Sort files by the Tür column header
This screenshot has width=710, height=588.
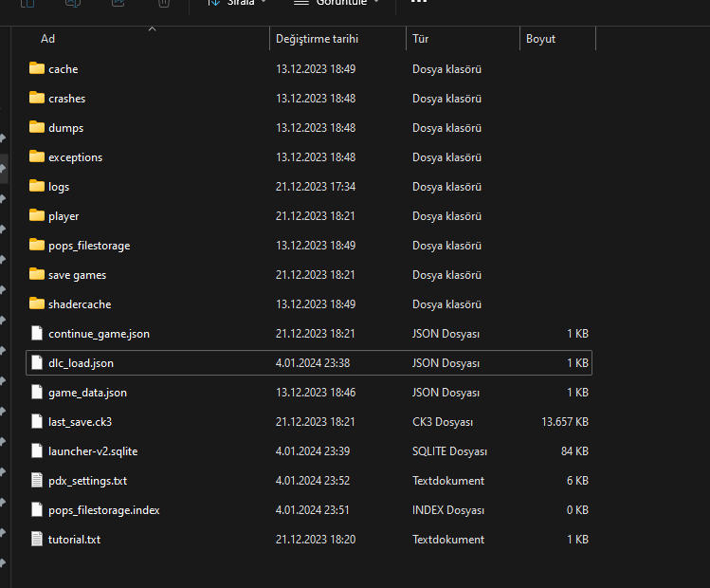tap(421, 39)
